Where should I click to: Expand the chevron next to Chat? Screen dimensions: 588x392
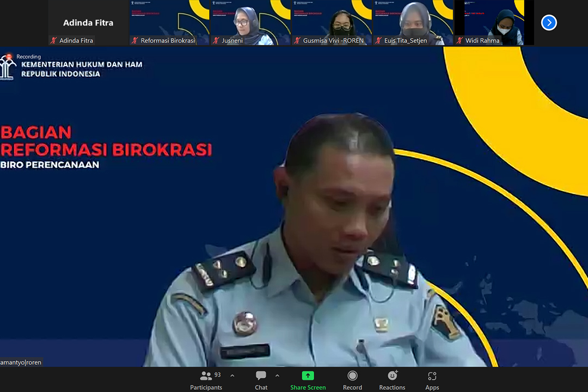pyautogui.click(x=277, y=376)
